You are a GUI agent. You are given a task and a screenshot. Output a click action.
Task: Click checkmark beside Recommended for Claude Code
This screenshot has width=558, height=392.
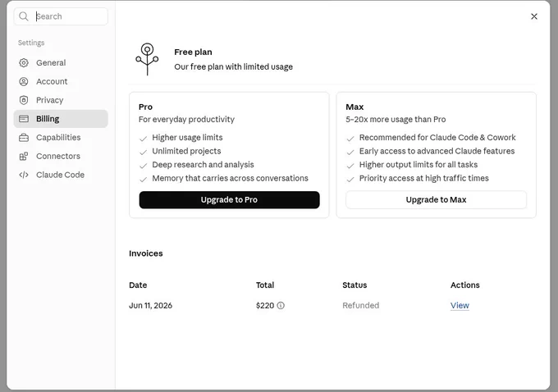tap(350, 139)
